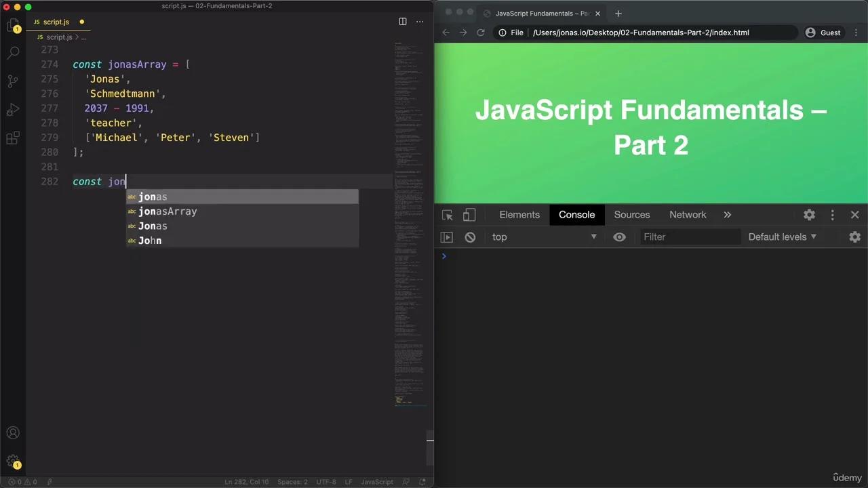Select the inspect element tool in DevTools
Image resolution: width=868 pixels, height=488 pixels.
447,214
